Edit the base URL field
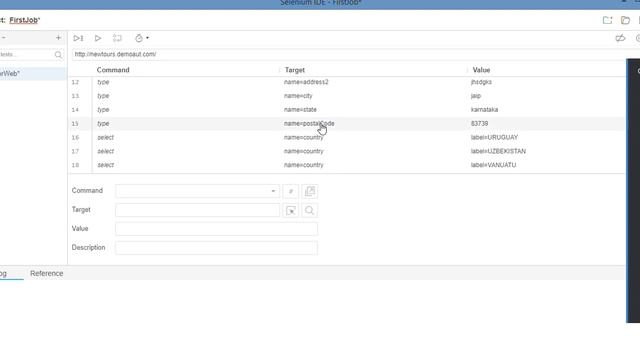 [347, 54]
